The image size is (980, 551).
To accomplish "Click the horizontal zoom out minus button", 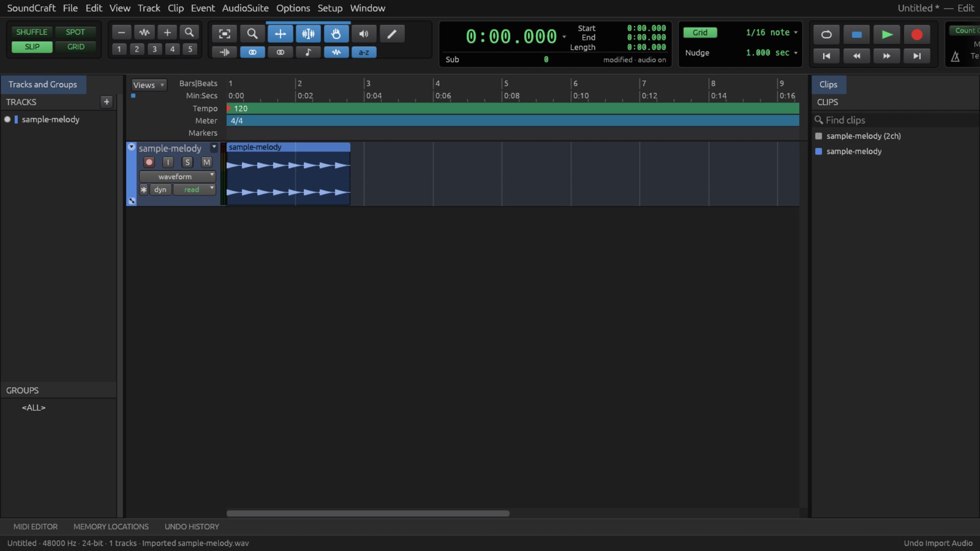I will pyautogui.click(x=121, y=33).
